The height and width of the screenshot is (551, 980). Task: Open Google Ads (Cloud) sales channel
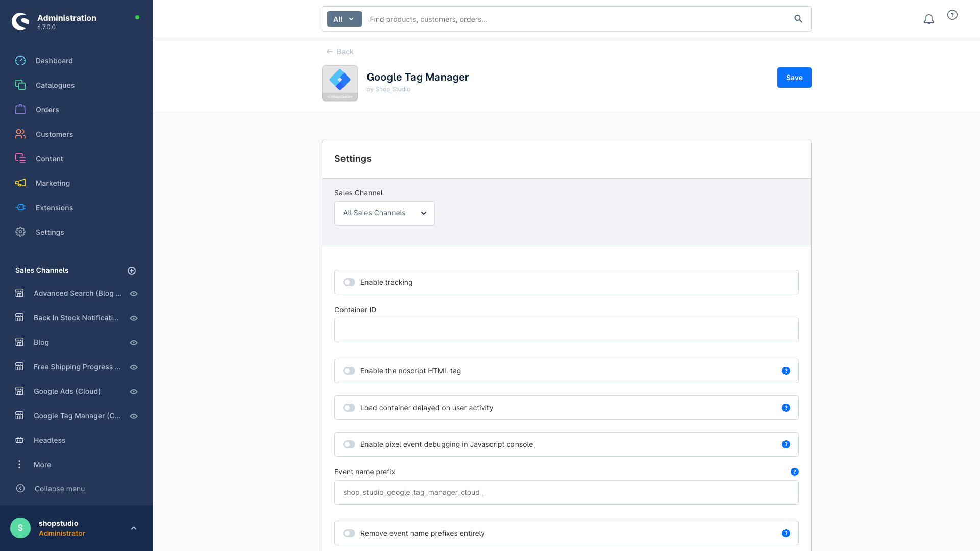(67, 391)
